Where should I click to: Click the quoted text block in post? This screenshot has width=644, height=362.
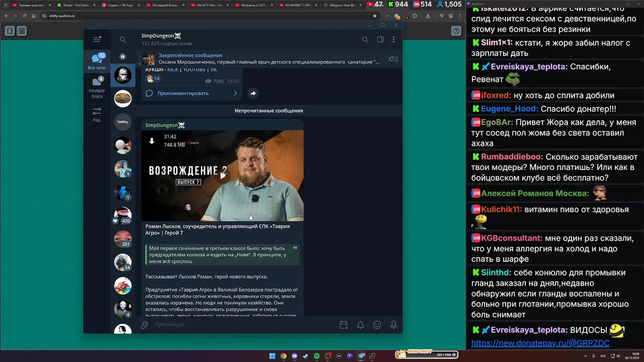click(222, 254)
